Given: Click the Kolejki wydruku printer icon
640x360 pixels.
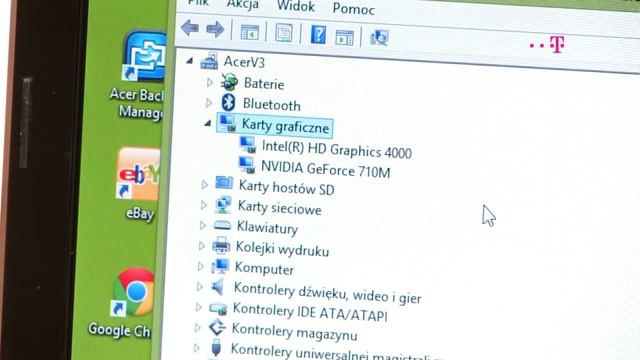Looking at the screenshot, I should 221,245.
